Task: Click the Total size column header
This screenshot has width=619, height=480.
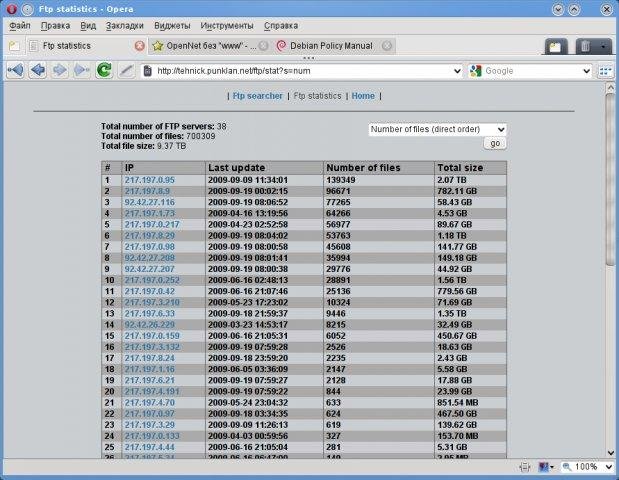Action: tap(471, 168)
